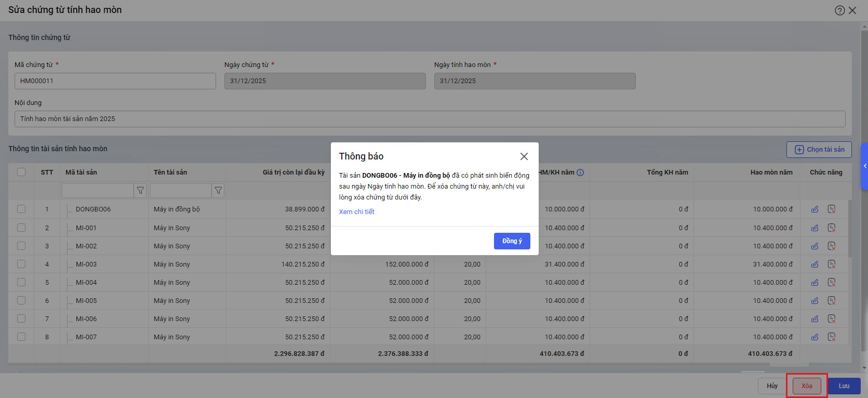The image size is (868, 398).
Task: Click the edit icon for DONGBO06 row
Action: (814, 209)
